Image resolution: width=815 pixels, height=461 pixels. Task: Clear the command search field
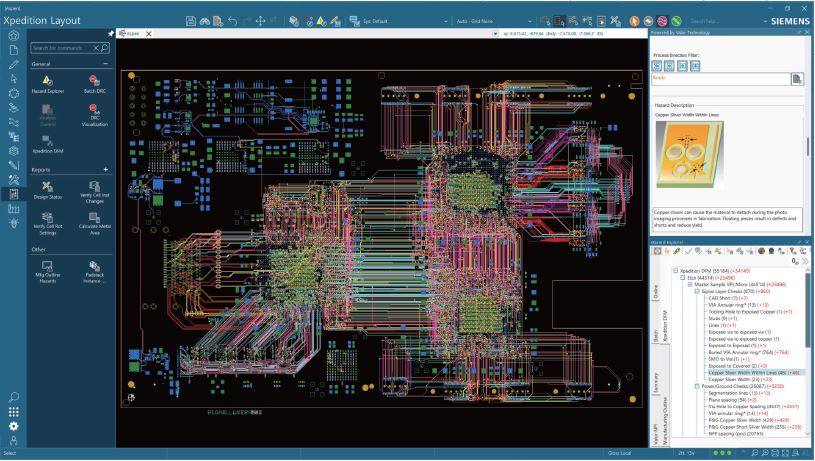point(96,48)
